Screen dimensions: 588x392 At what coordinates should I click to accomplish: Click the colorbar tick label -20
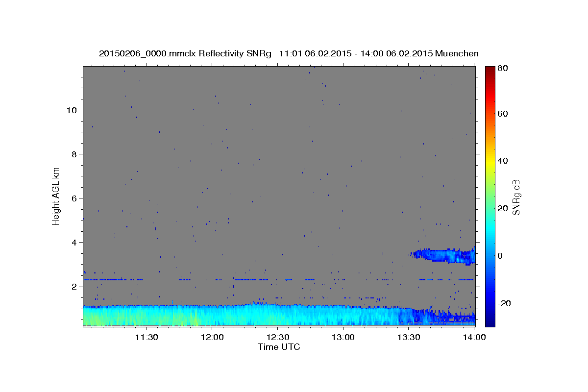[x=504, y=303]
